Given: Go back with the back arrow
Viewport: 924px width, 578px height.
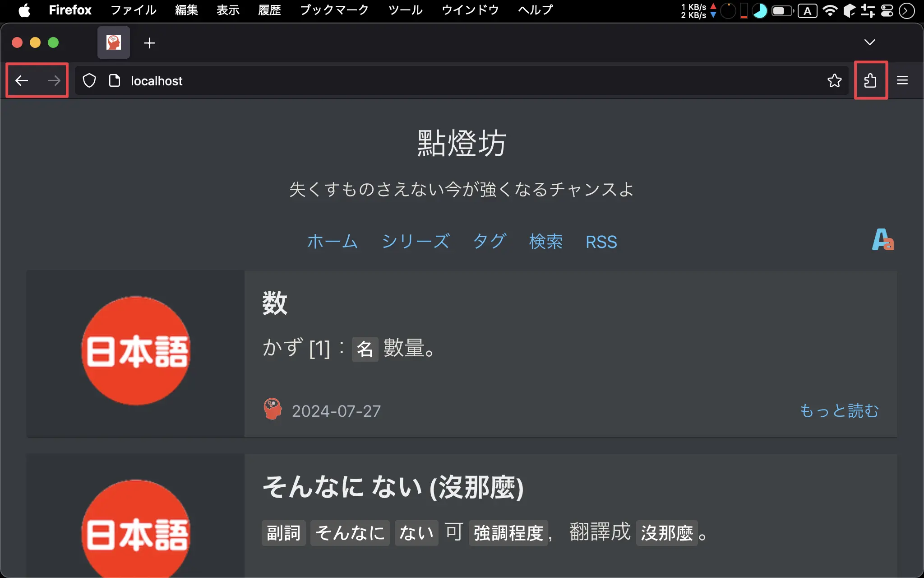Looking at the screenshot, I should (22, 81).
